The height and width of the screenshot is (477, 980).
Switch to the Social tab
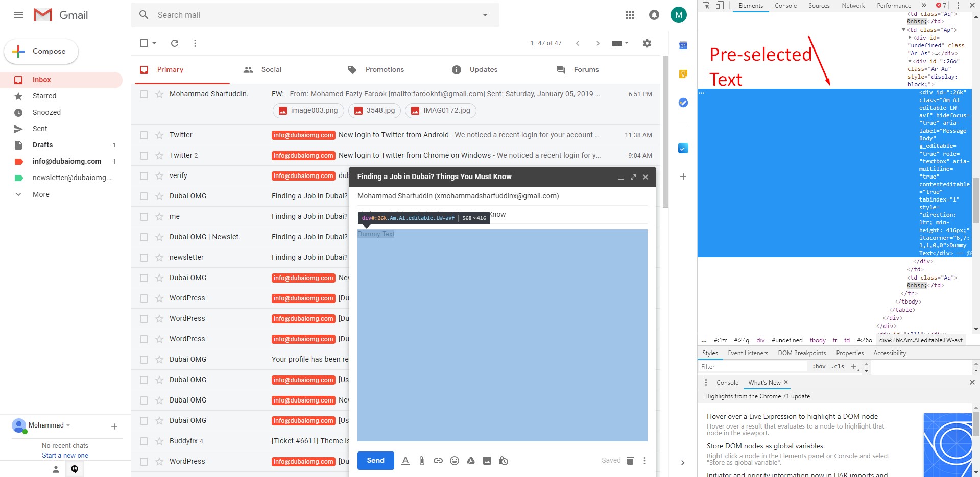click(x=264, y=70)
